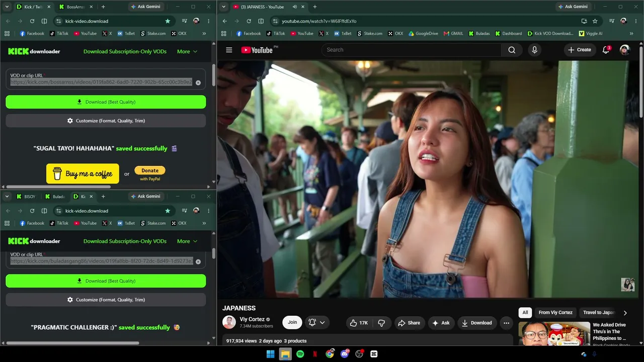Open Chrome menu in the YouTube window
The width and height of the screenshot is (644, 362).
click(636, 21)
